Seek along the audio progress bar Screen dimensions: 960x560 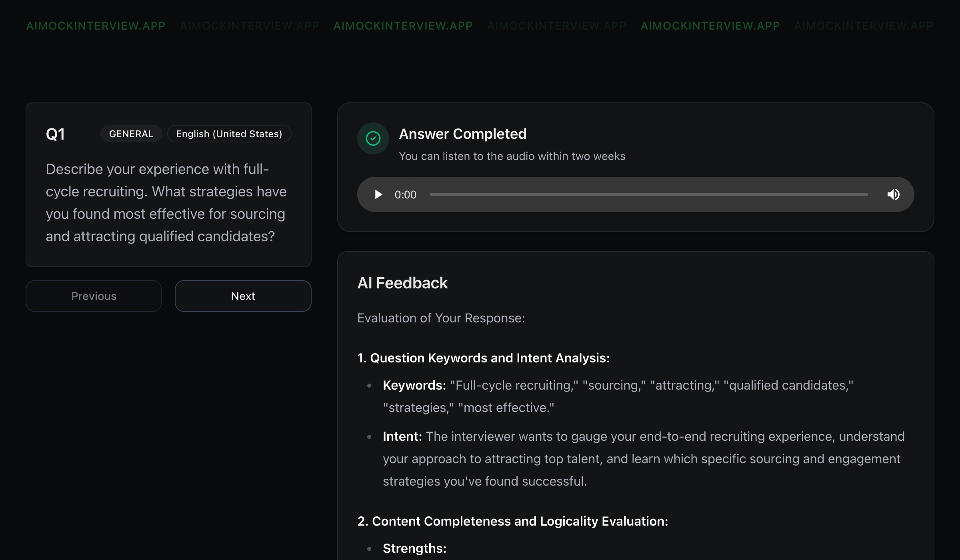pos(648,194)
